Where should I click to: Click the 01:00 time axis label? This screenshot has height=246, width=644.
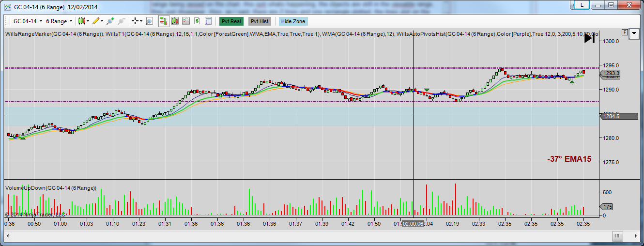tap(60, 224)
